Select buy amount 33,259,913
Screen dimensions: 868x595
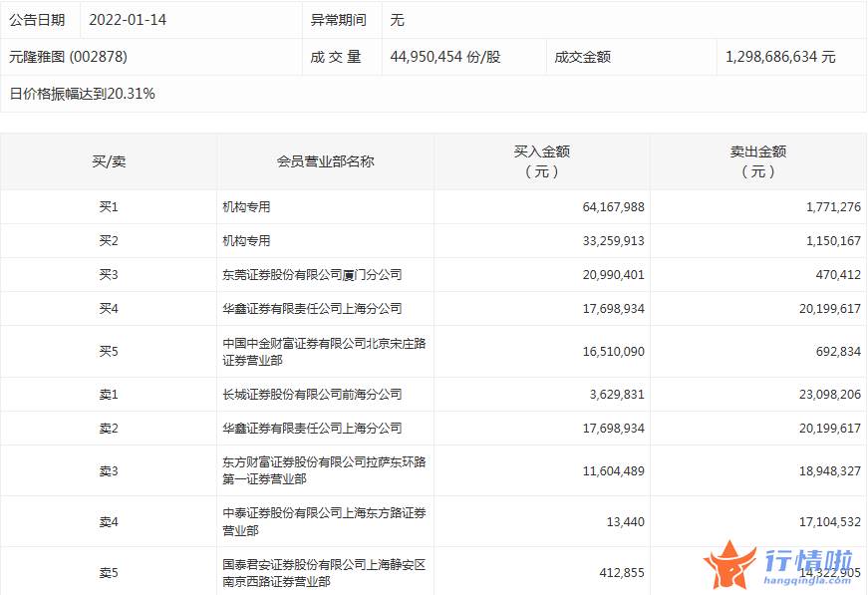coord(613,241)
